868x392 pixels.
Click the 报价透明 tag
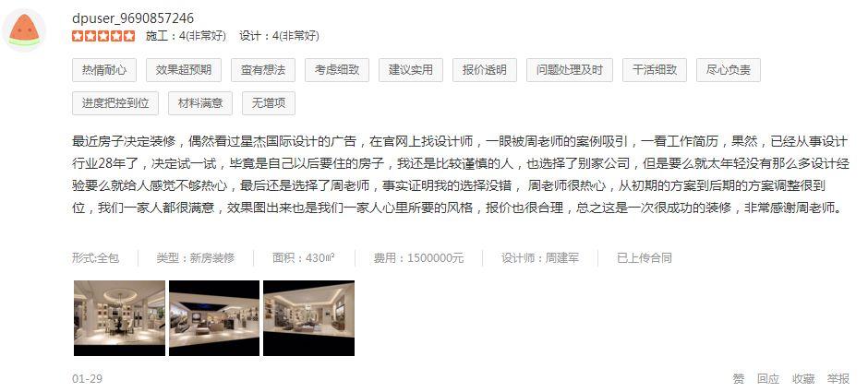click(485, 70)
